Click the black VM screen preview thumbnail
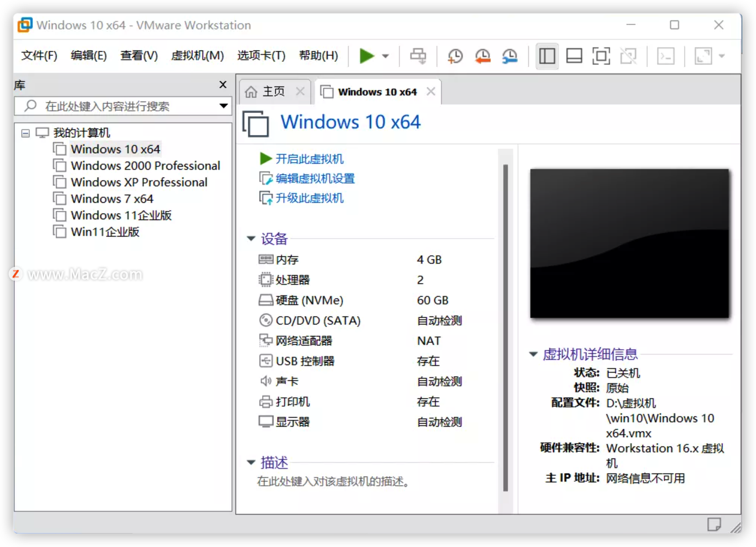Image resolution: width=756 pixels, height=547 pixels. [629, 244]
